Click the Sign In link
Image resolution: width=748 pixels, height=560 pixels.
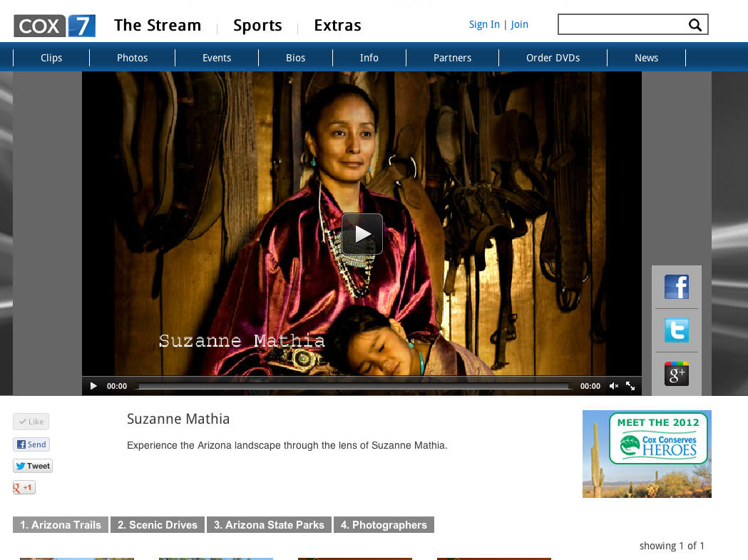click(484, 24)
